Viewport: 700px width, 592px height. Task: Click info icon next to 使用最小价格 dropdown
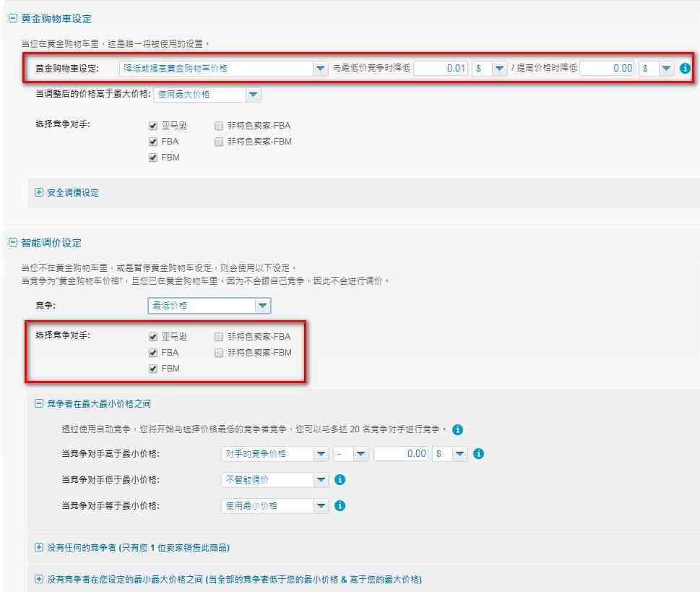tap(340, 506)
